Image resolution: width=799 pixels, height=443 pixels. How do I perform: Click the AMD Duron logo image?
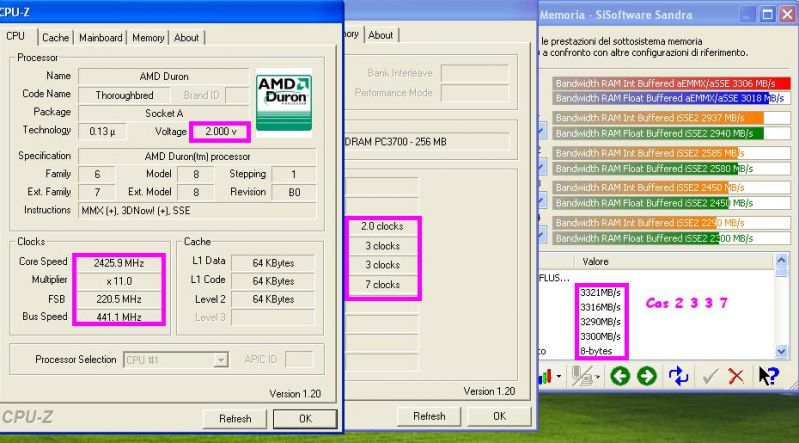tap(284, 102)
